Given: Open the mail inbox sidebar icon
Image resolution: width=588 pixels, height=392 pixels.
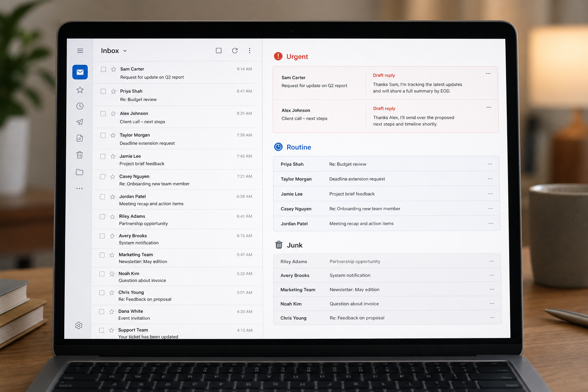Looking at the screenshot, I should point(80,72).
